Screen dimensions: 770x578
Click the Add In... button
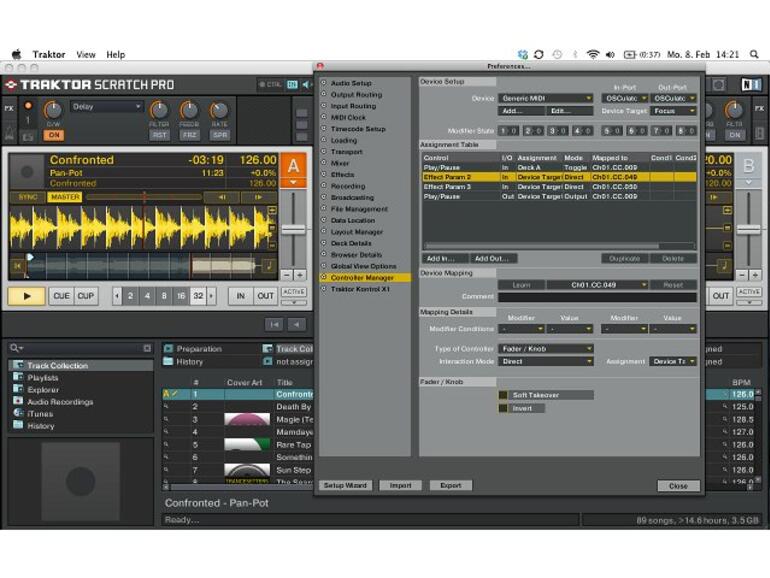pyautogui.click(x=441, y=258)
